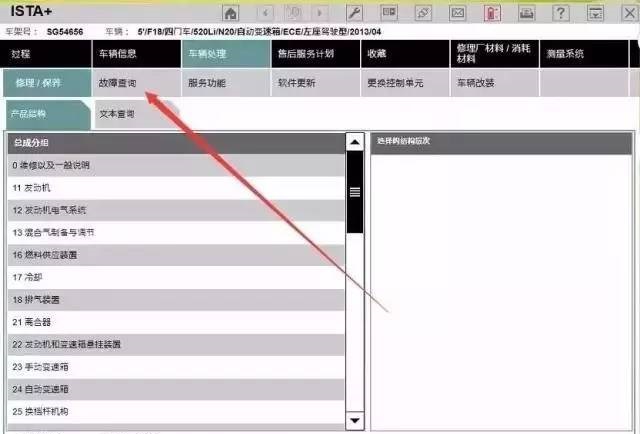Click the chassis number SG54656
Image resolution: width=640 pixels, height=434 pixels.
(x=65, y=32)
